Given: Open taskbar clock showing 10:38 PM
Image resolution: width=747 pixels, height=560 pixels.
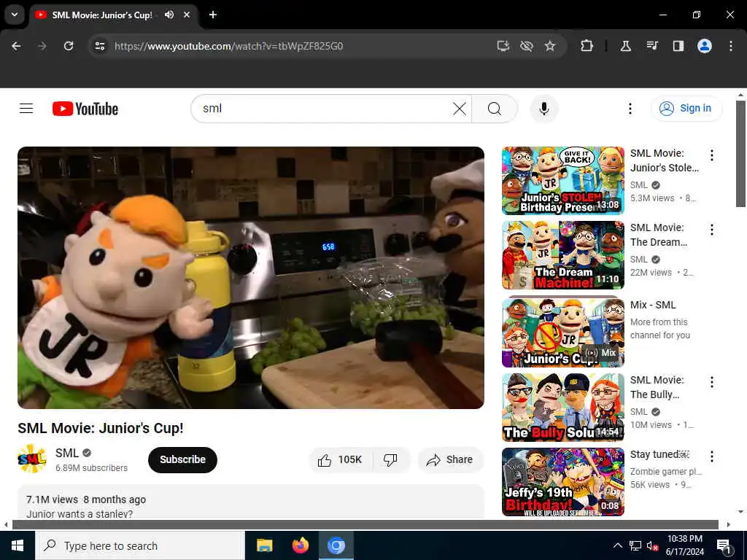Looking at the screenshot, I should tap(684, 545).
